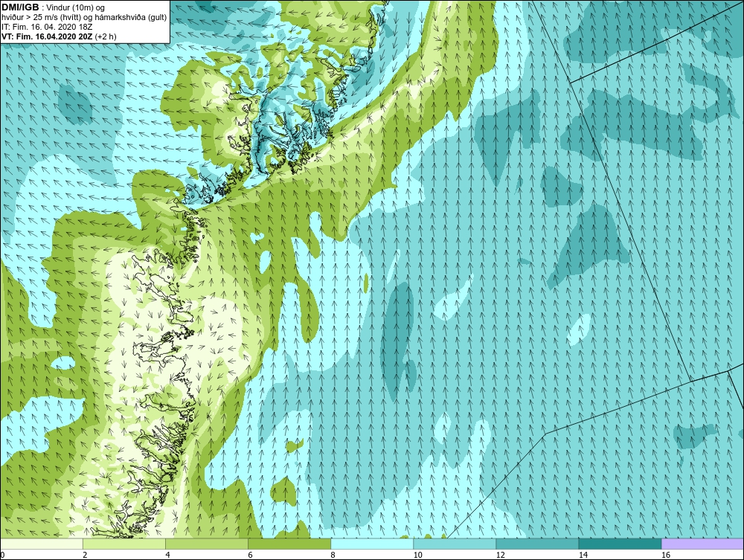The height and width of the screenshot is (560, 744).
Task: Click the bold 'VT: Fim. 16.04.2020 20Z' valid time
Action: point(47,36)
